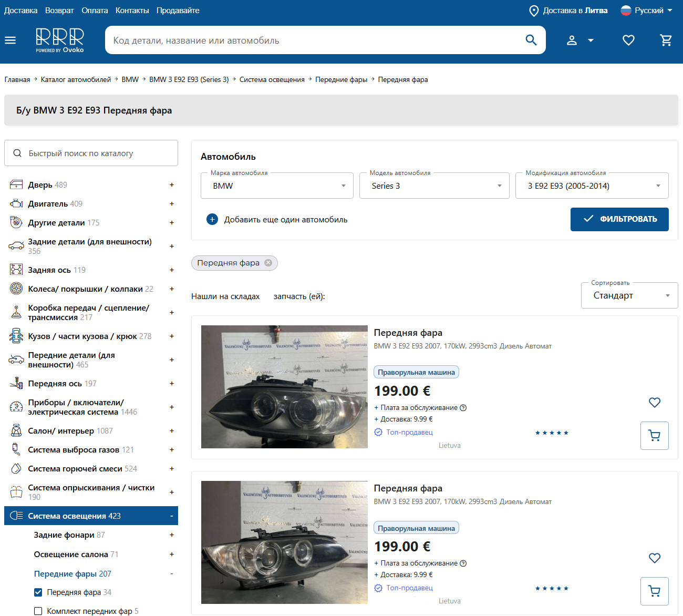683x616 pixels.
Task: Open the account dropdown arrow
Action: coord(591,40)
